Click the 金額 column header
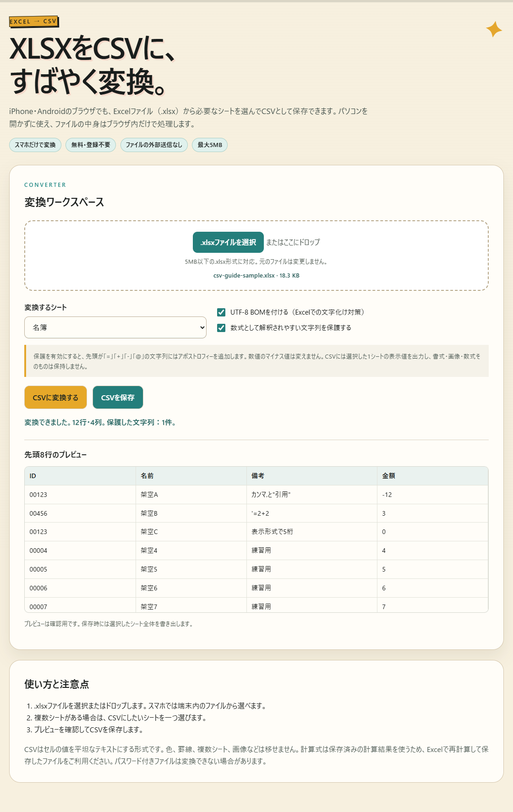This screenshot has width=513, height=812. pos(432,476)
